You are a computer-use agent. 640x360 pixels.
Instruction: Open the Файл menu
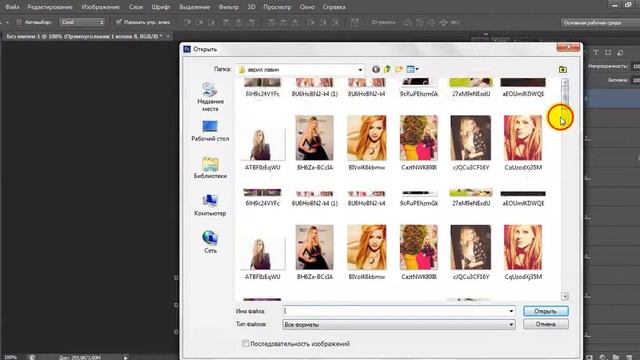[12, 7]
